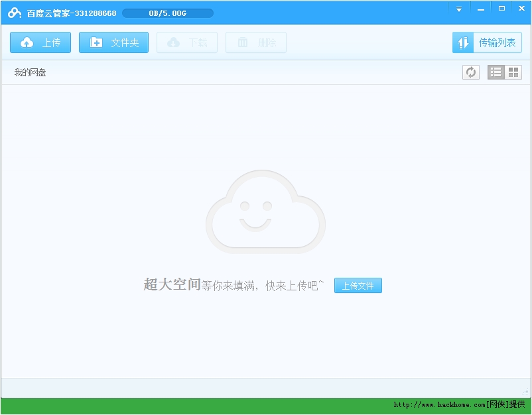This screenshot has height=415, width=532.
Task: Close the Baidu cloud manager window
Action: coord(520,9)
